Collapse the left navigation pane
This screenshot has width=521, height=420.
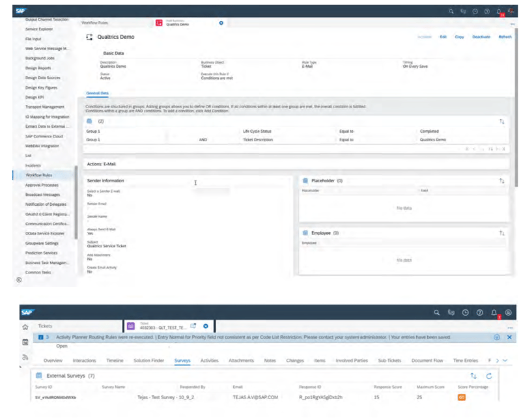[x=19, y=280]
